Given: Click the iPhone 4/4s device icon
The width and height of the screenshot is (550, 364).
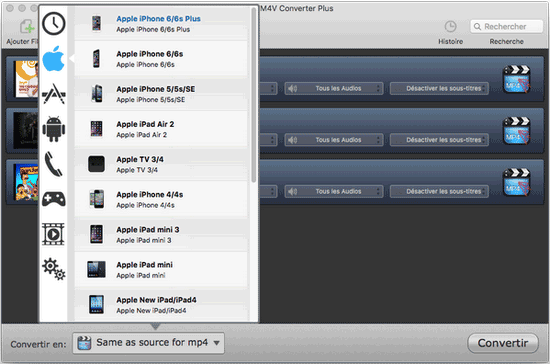Looking at the screenshot, I should (96, 199).
